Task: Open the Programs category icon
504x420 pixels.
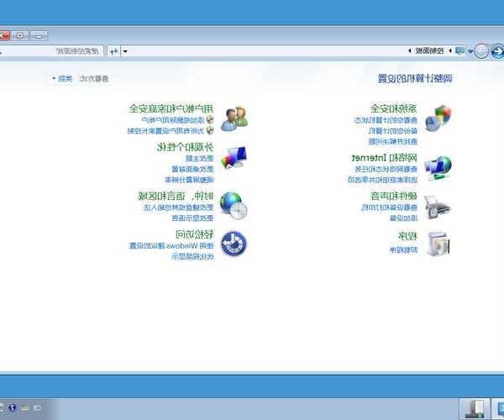Action: [x=438, y=244]
